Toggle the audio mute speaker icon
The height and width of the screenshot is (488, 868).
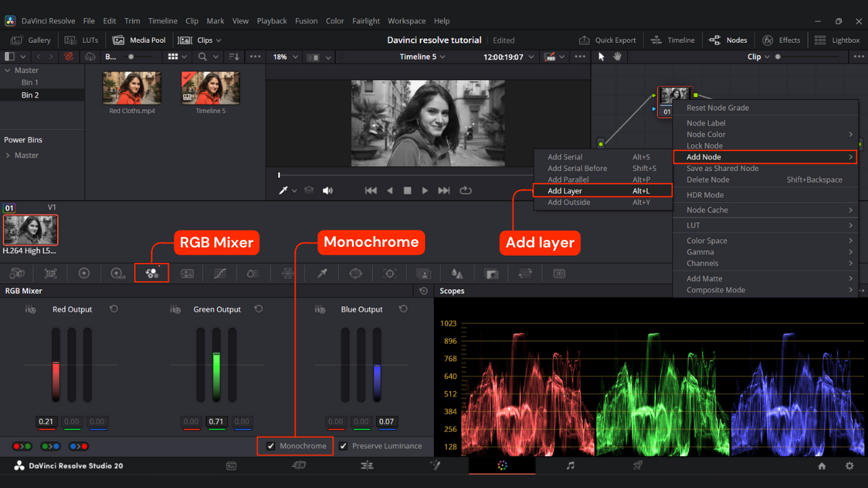(328, 190)
